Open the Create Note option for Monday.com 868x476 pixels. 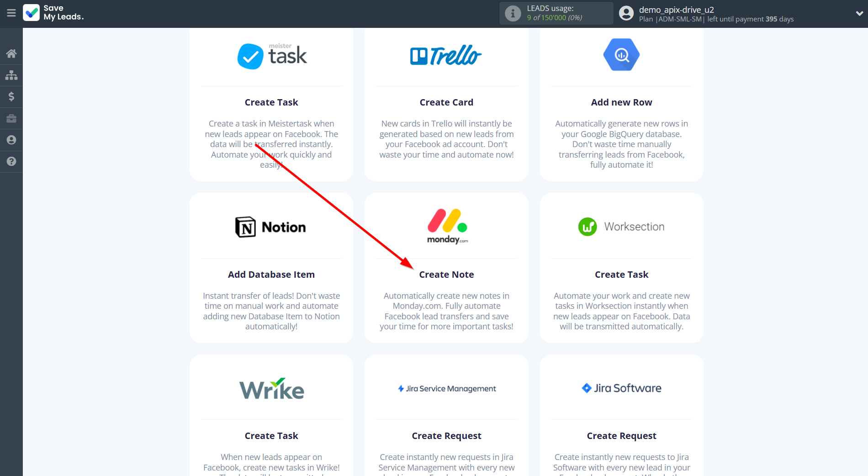click(x=446, y=274)
